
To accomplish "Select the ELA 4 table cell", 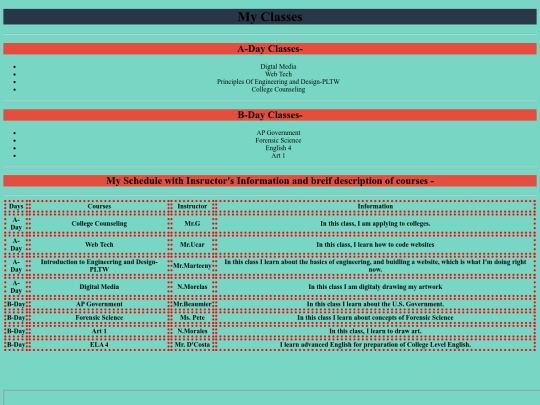I will pos(99,344).
